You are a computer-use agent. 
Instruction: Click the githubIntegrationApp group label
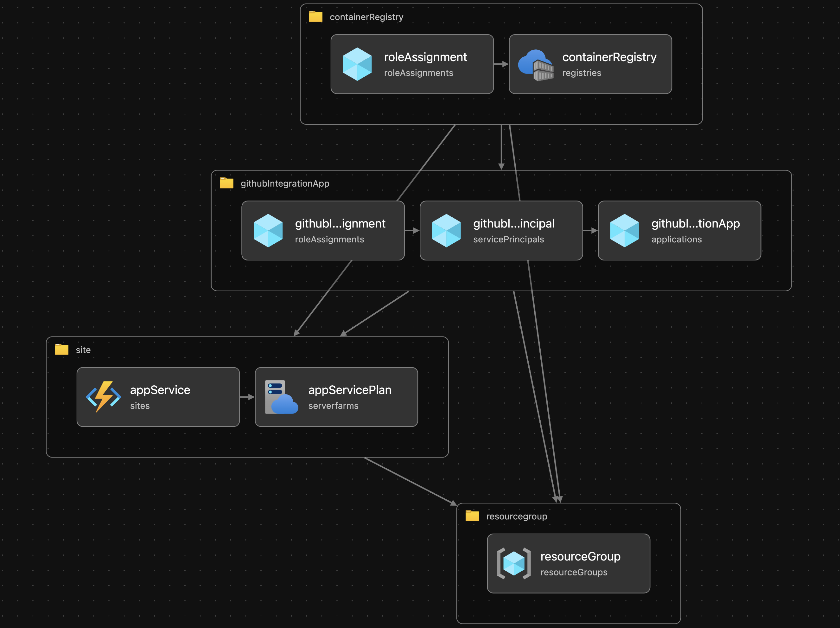(284, 183)
